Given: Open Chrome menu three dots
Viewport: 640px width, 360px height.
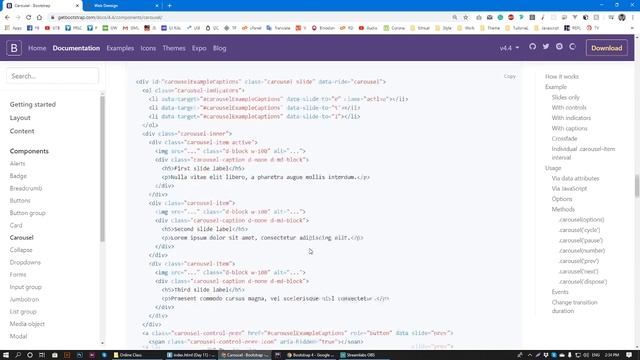Looking at the screenshot, I should point(633,18).
